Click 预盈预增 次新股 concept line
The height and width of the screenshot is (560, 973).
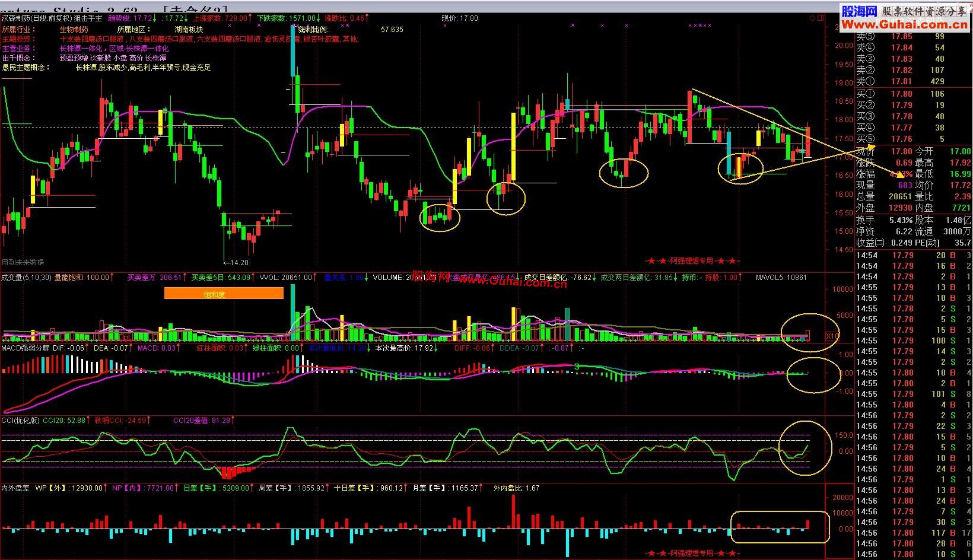pyautogui.click(x=113, y=58)
